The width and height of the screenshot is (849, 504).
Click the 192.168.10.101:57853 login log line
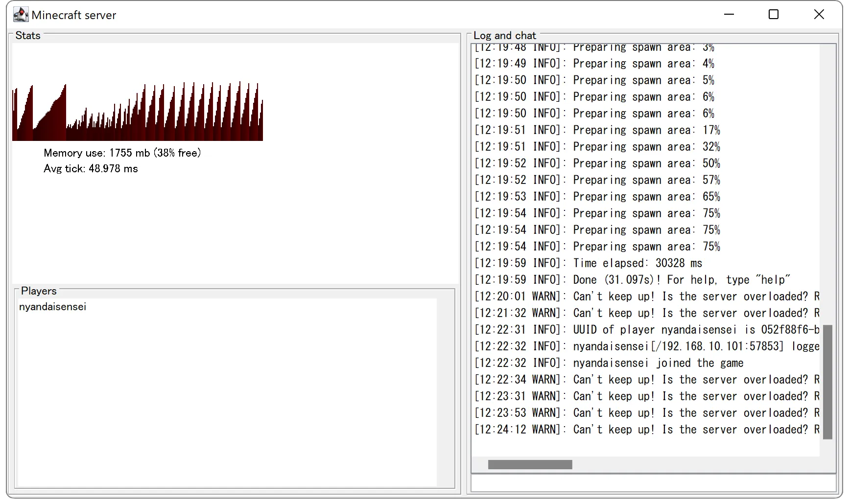(647, 346)
